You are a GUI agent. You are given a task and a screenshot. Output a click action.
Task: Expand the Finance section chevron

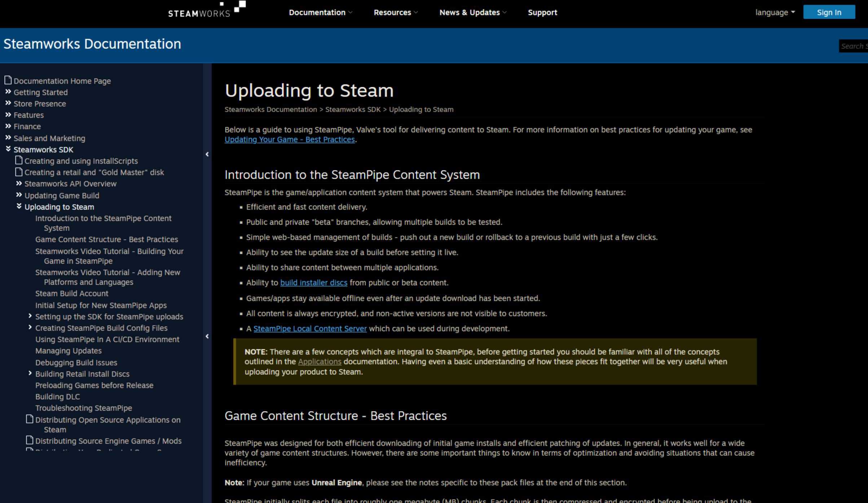click(8, 126)
